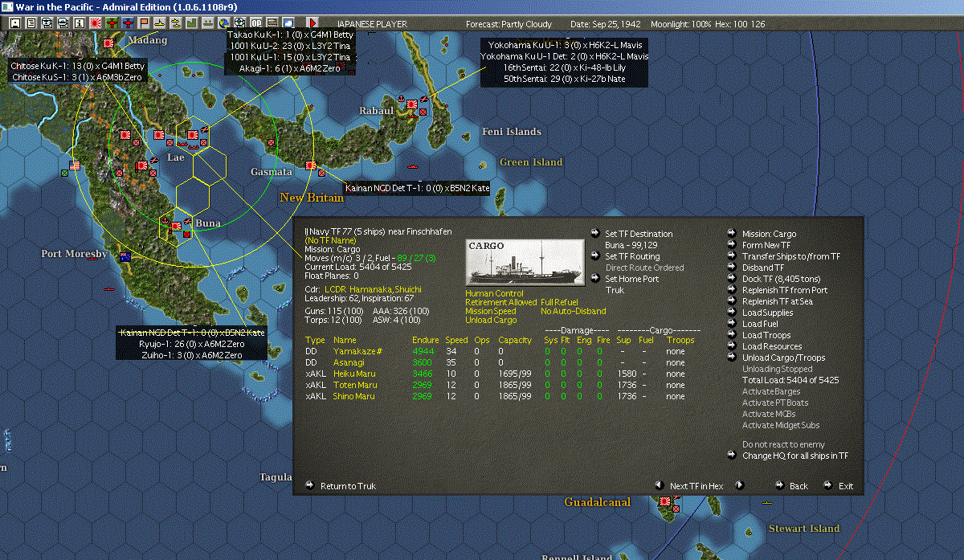Select red plane on green background icon
The width and height of the screenshot is (964, 560).
coord(112,23)
